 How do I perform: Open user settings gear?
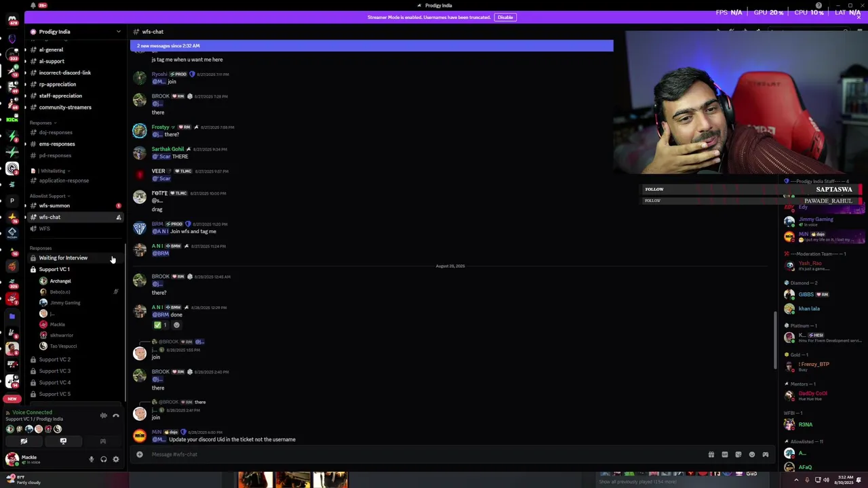point(116,460)
